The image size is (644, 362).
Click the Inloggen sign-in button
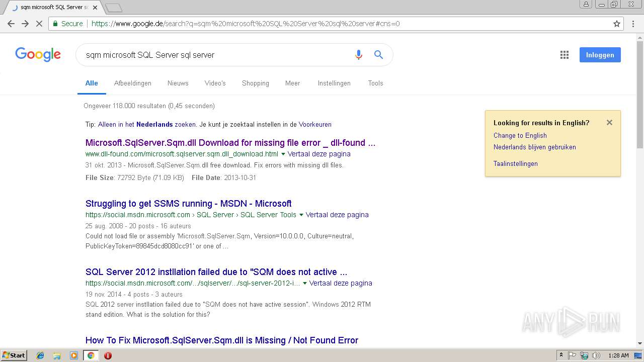[600, 55]
